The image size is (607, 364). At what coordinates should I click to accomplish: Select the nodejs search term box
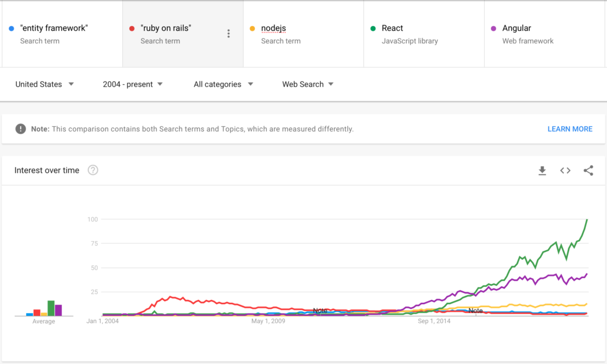point(303,34)
